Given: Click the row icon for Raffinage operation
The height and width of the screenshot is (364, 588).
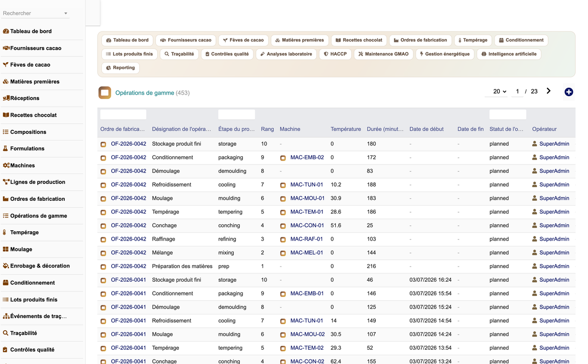Looking at the screenshot, I should pyautogui.click(x=103, y=240).
